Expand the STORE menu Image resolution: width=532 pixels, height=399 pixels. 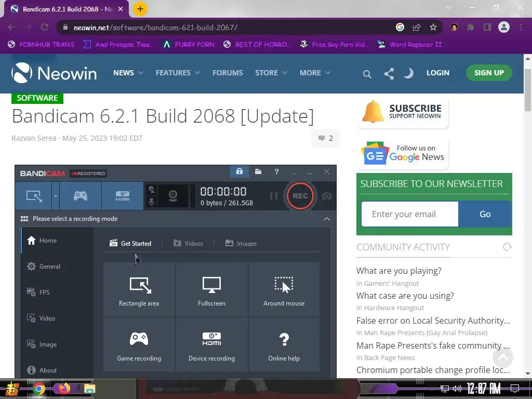(x=271, y=73)
